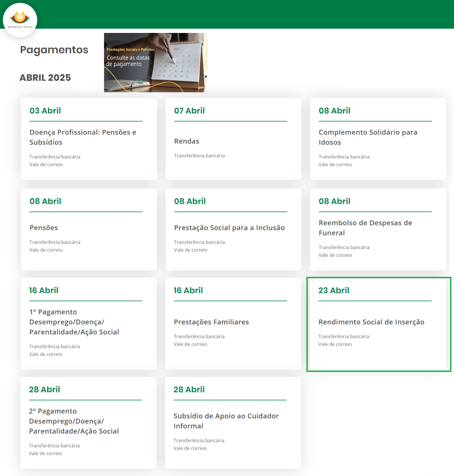Click the '07 Abril' date heading
454x476 pixels.
189,111
